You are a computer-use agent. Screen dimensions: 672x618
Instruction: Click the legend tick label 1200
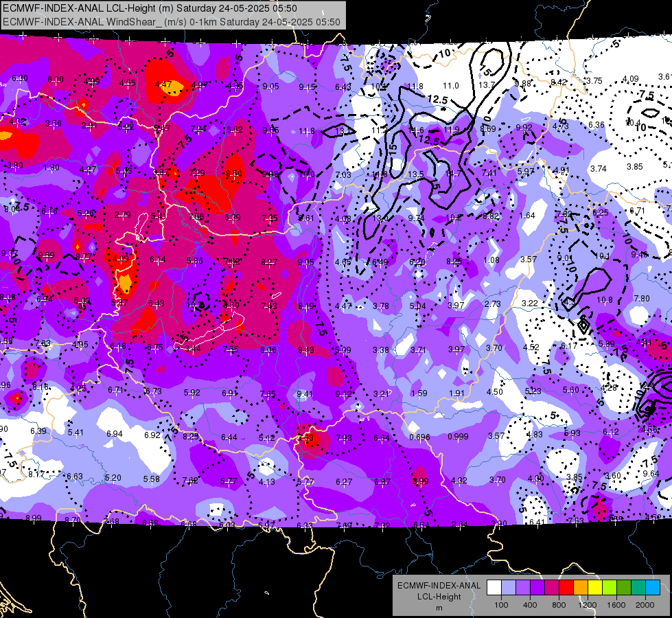point(588,605)
